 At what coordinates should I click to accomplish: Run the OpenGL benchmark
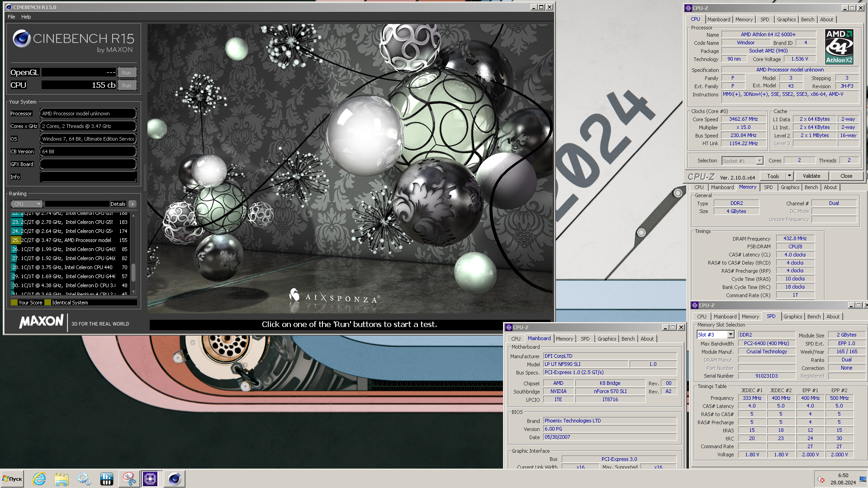[127, 72]
